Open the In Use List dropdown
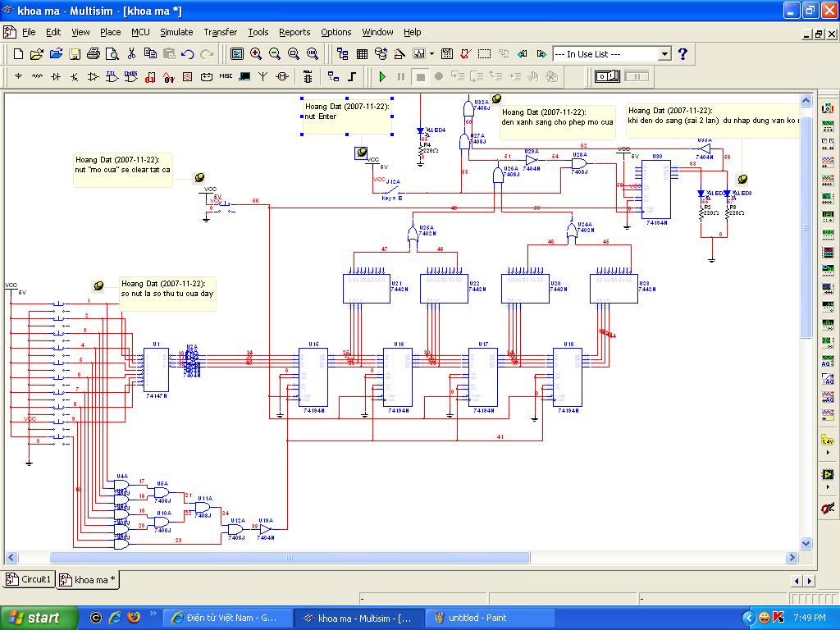 tap(664, 53)
